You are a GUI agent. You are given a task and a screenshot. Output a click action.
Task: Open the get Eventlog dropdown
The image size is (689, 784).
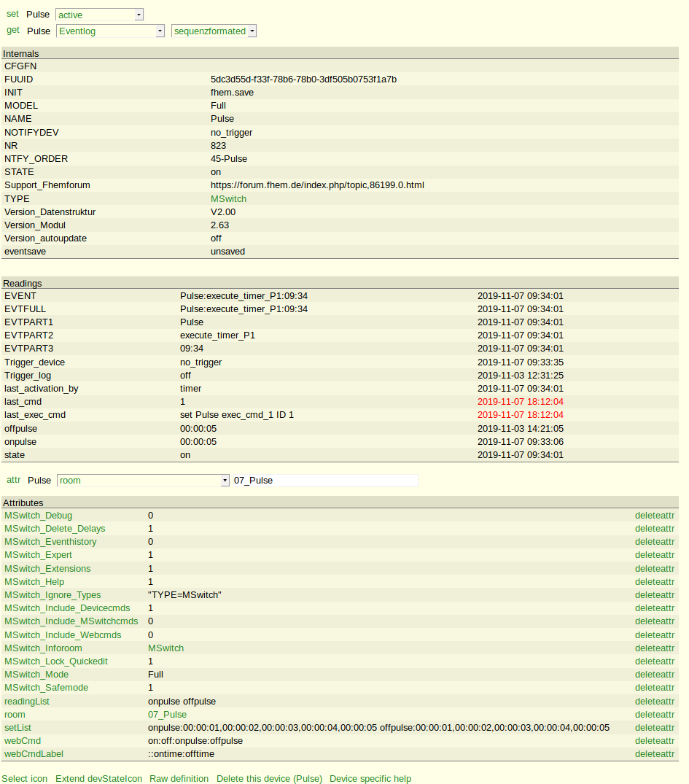coord(111,31)
